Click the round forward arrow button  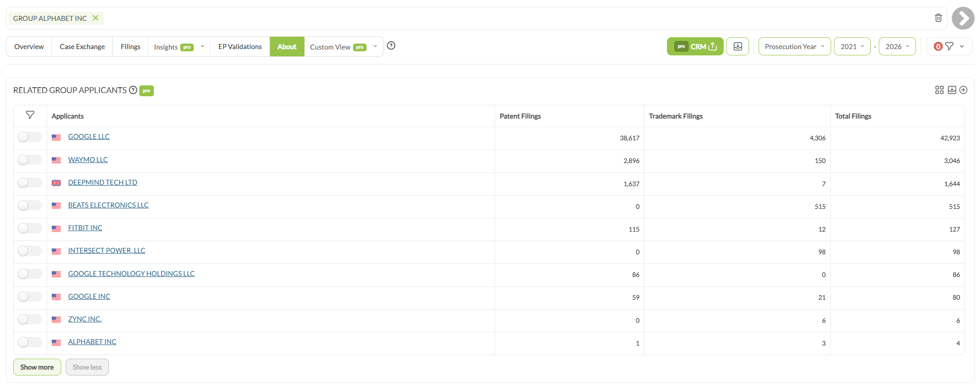coord(963,19)
